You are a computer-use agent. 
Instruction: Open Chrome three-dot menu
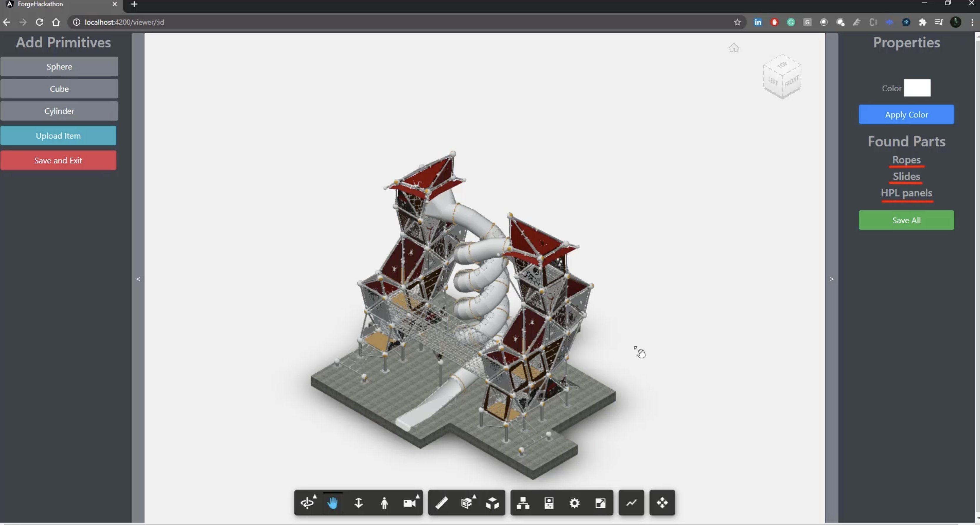tap(972, 22)
